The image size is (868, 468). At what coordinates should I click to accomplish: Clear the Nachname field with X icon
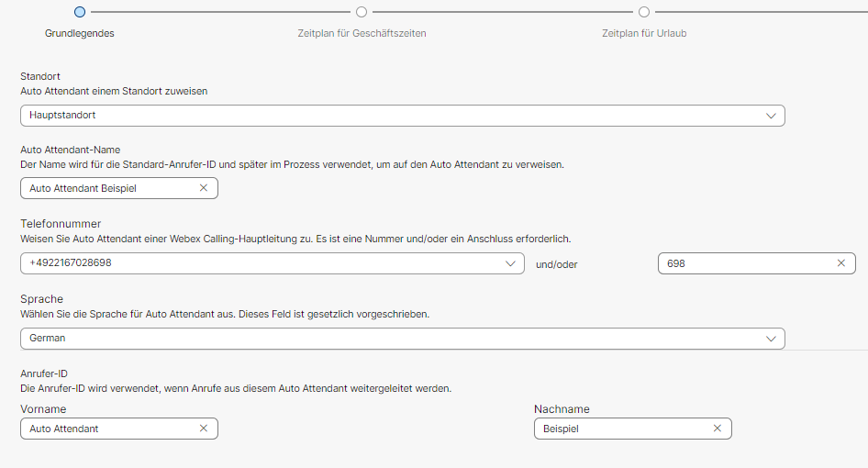pyautogui.click(x=717, y=429)
